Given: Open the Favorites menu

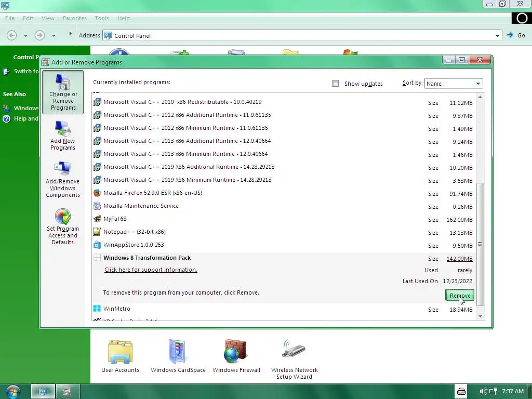Looking at the screenshot, I should [x=75, y=18].
